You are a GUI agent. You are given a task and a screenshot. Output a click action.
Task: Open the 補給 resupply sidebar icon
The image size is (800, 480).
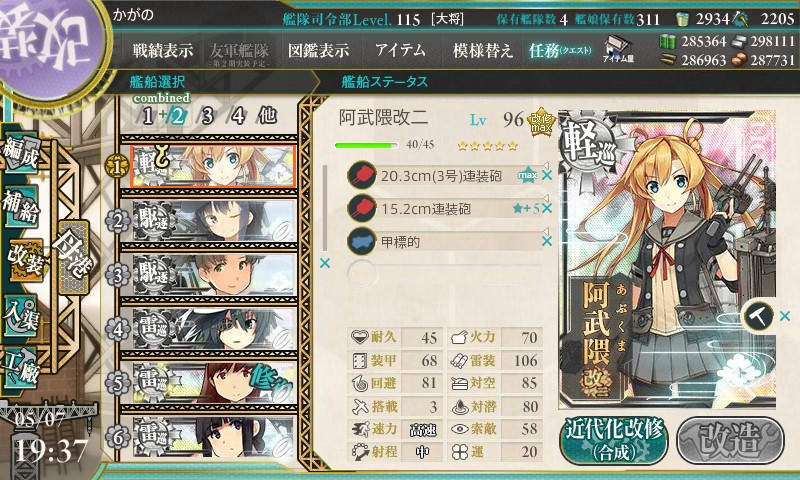coord(21,208)
